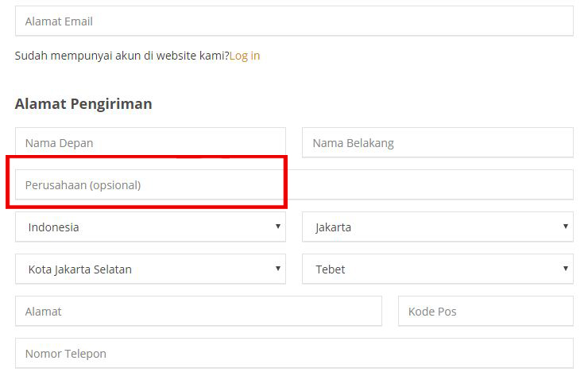Viewport: 588px width, 376px height.
Task: Select the Nomor Telepon input field
Action: [294, 353]
